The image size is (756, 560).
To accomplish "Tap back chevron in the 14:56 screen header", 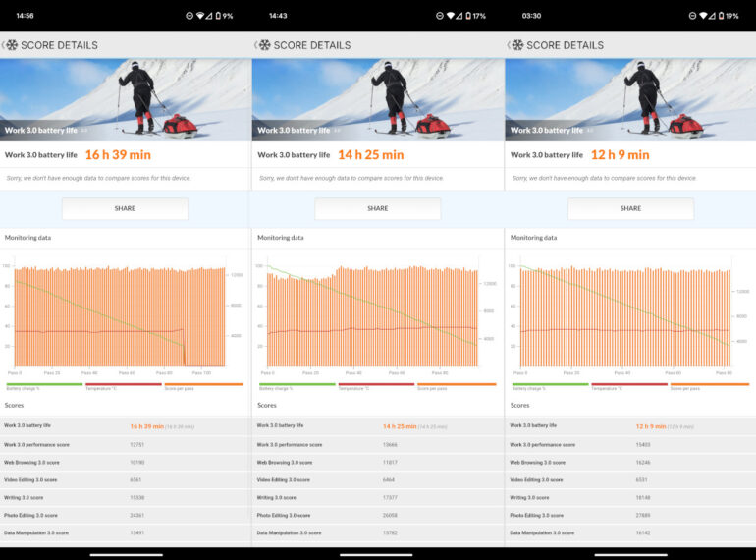I will [x=4, y=45].
